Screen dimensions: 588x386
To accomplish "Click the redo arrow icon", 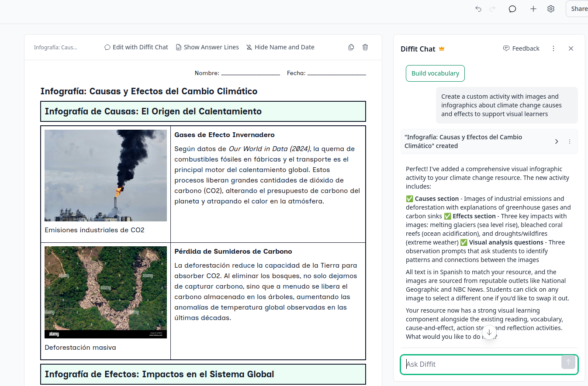I will point(492,9).
